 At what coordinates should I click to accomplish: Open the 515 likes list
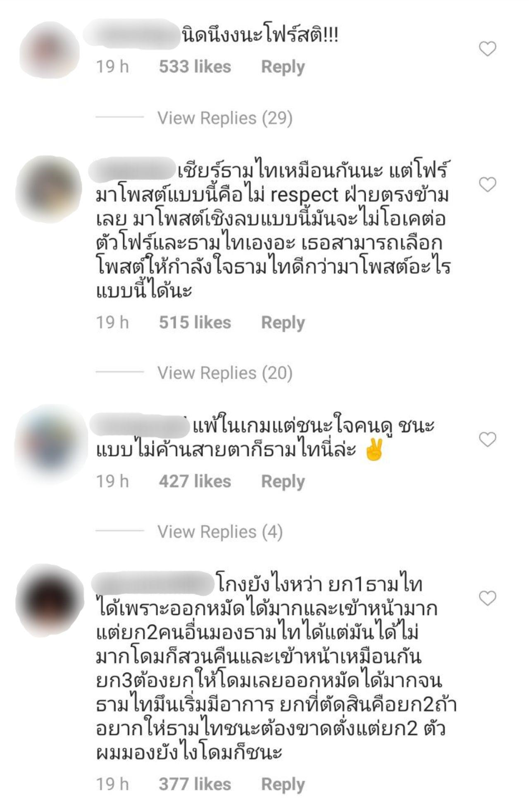point(195,323)
